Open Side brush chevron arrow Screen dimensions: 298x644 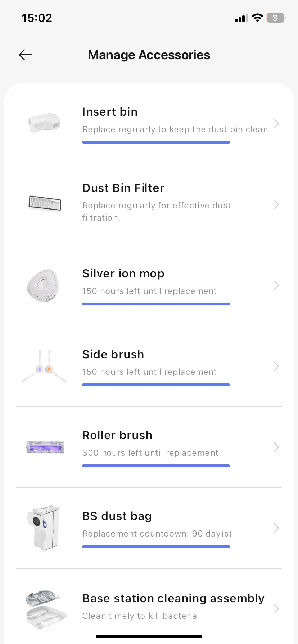tap(276, 366)
